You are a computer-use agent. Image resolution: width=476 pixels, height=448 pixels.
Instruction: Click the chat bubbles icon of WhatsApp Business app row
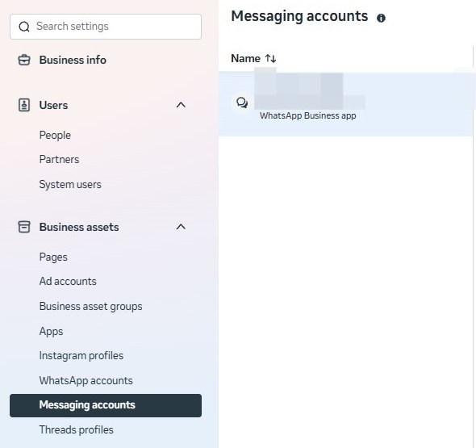(x=242, y=103)
